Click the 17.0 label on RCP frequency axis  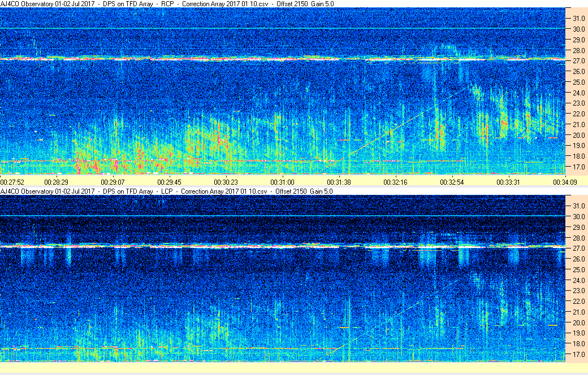click(578, 167)
